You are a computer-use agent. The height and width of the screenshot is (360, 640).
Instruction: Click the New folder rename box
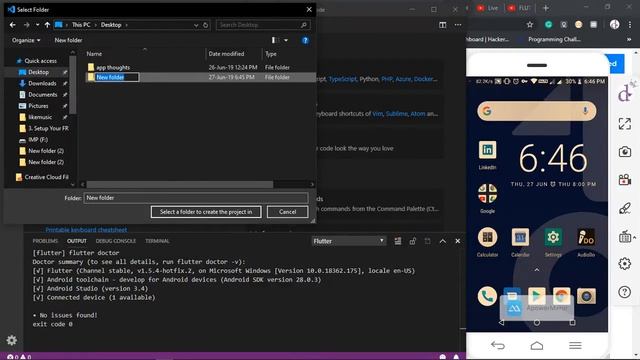[x=117, y=77]
